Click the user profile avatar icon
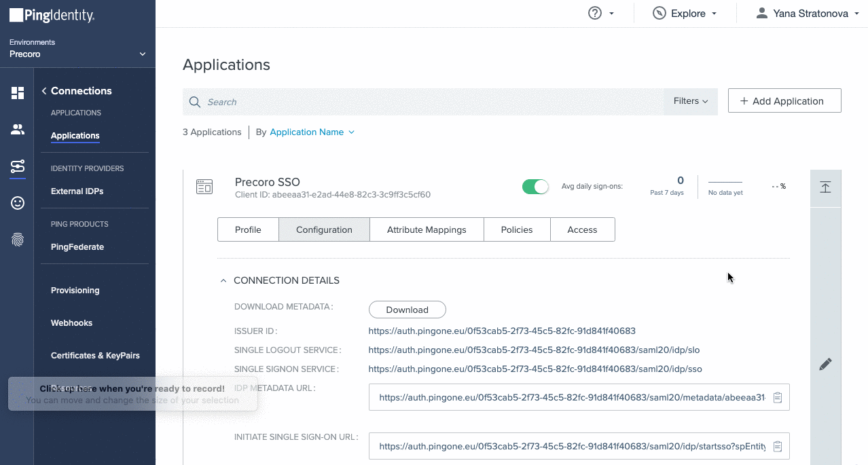 [x=761, y=14]
